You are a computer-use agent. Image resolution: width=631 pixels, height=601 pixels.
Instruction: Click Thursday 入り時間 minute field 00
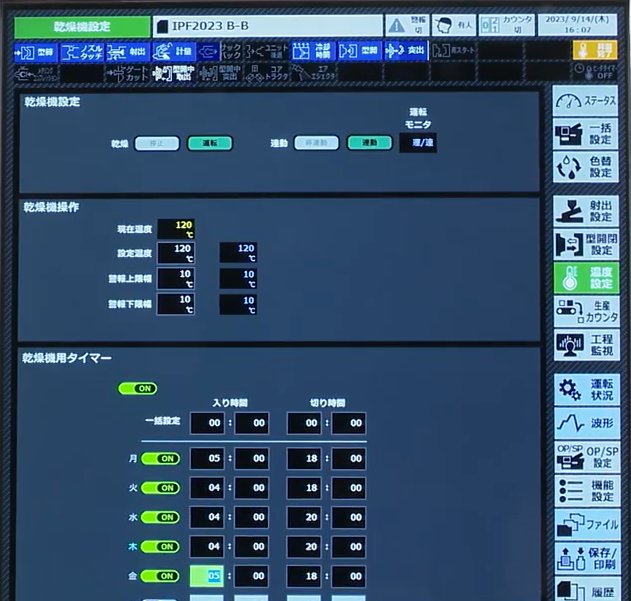(x=252, y=547)
